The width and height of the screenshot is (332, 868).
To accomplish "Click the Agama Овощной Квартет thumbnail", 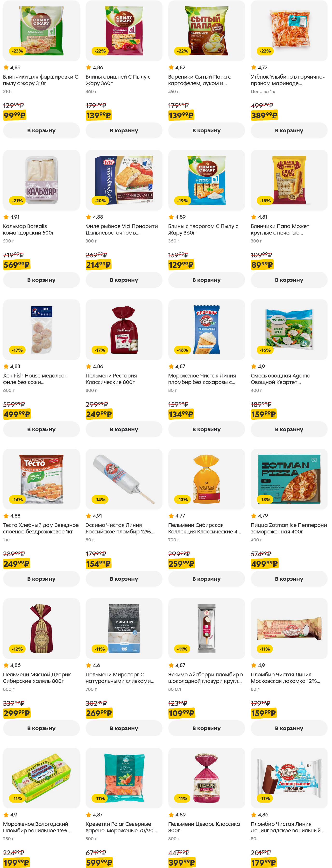I will [289, 330].
